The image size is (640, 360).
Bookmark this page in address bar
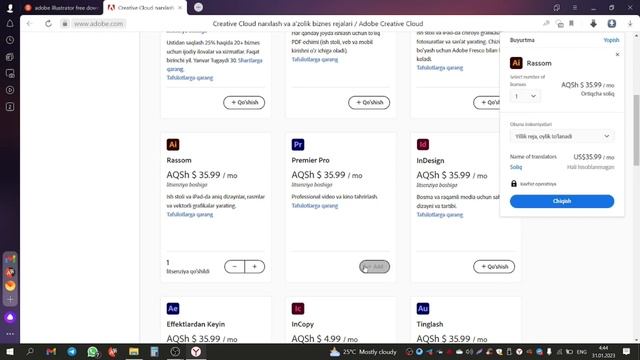[x=571, y=24]
